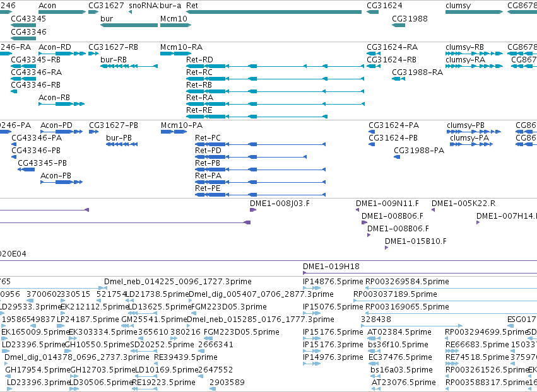Click the Acon gene glyph

(62, 12)
